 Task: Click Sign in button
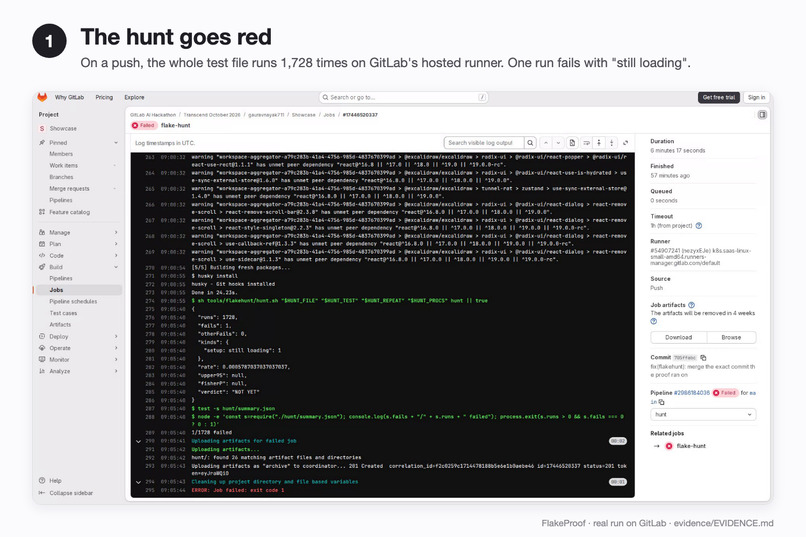point(756,97)
